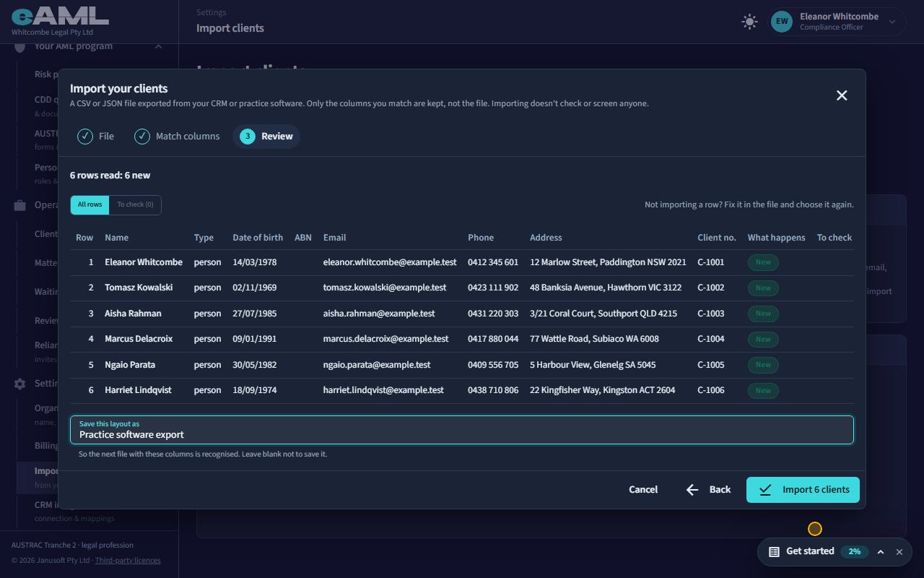Select date of birth 14/03/1978
Viewport: 924px width, 578px height.
pyautogui.click(x=255, y=262)
